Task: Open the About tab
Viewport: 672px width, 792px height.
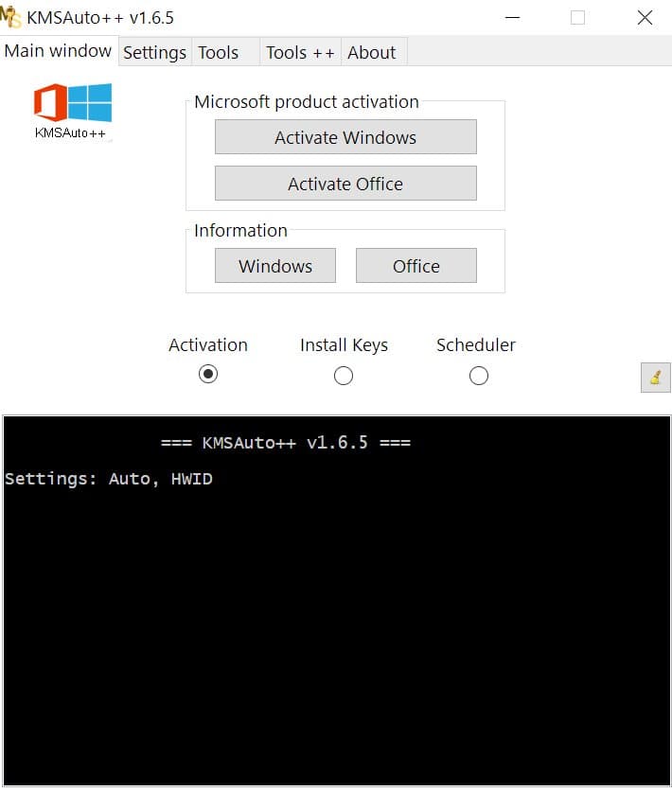Action: coord(371,53)
